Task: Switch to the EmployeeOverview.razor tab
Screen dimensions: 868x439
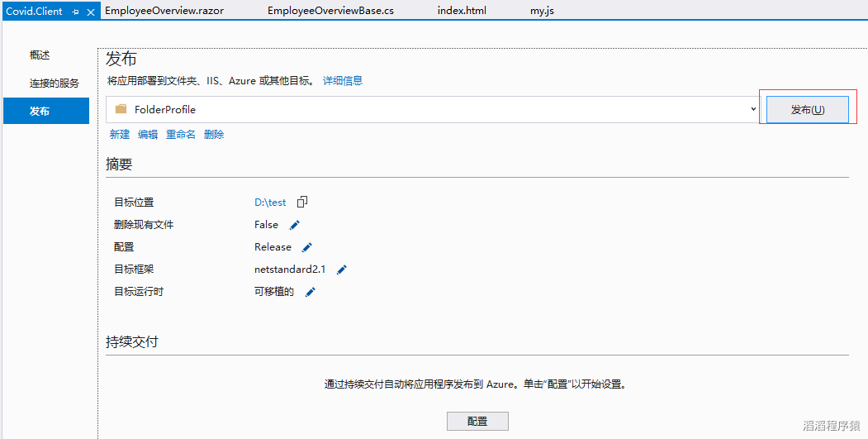Action: [x=164, y=11]
